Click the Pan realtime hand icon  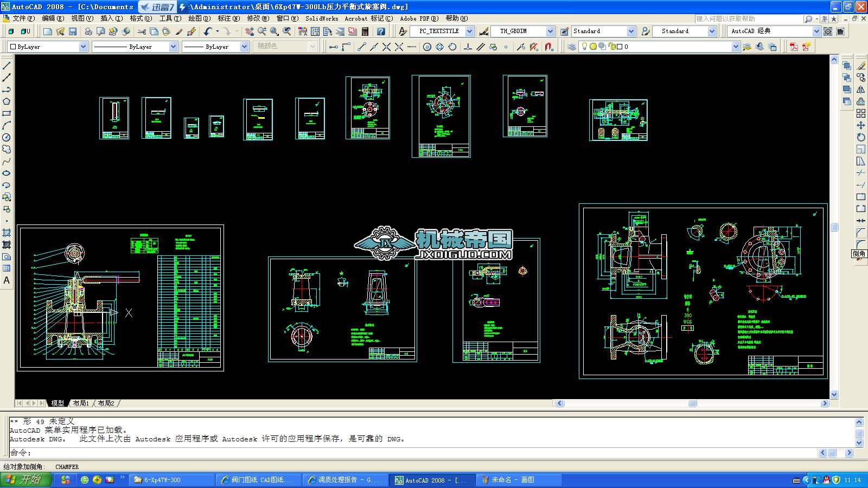pyautogui.click(x=250, y=31)
